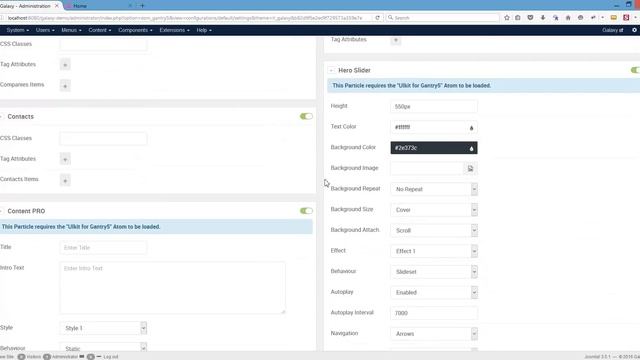The image size is (640, 360).
Task: Open the Background Image file picker
Action: point(470,168)
